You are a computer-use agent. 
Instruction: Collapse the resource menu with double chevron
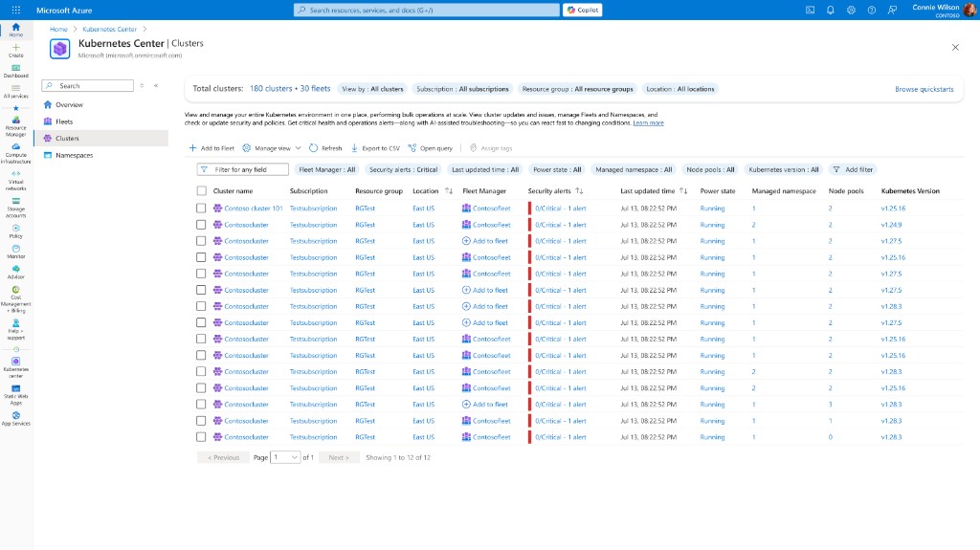(156, 86)
